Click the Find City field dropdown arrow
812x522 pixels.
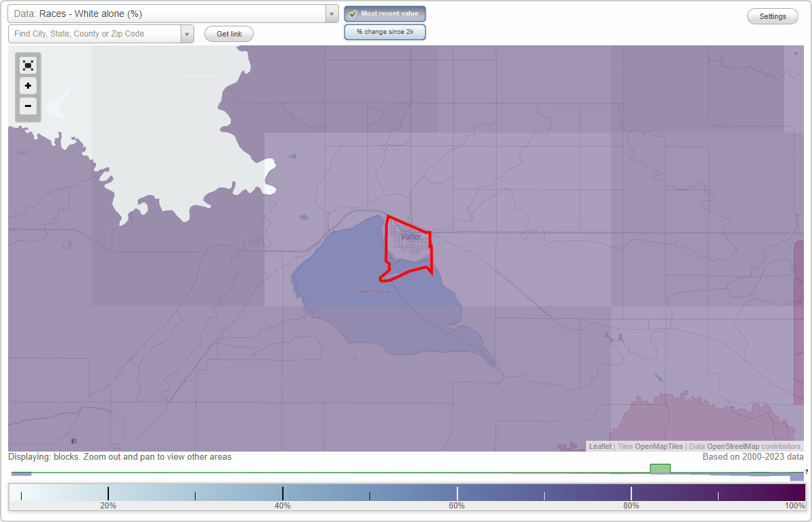[187, 33]
